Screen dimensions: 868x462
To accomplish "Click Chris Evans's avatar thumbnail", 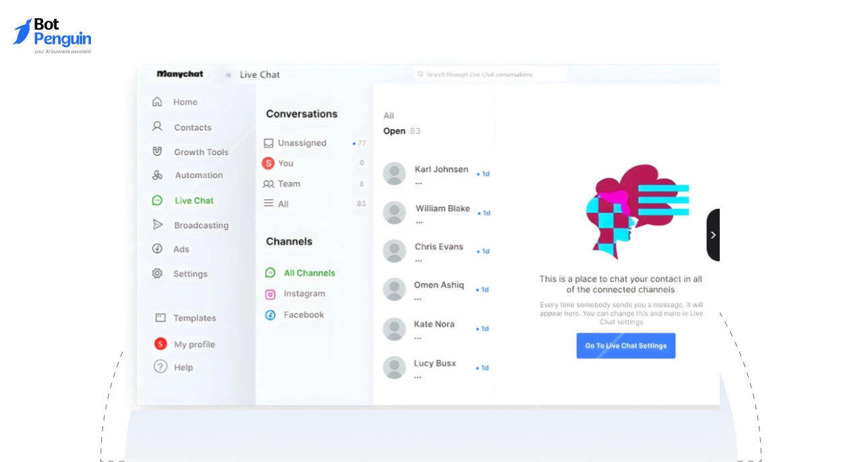I will tap(394, 251).
